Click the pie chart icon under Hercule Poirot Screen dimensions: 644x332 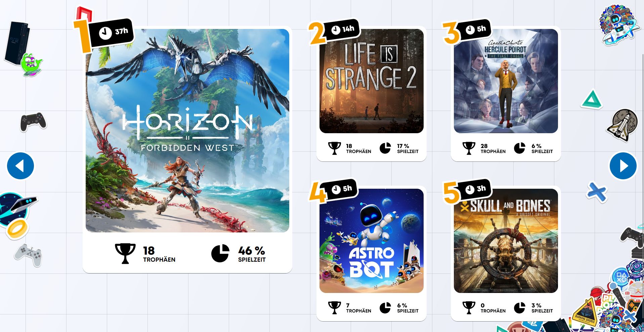coord(519,148)
